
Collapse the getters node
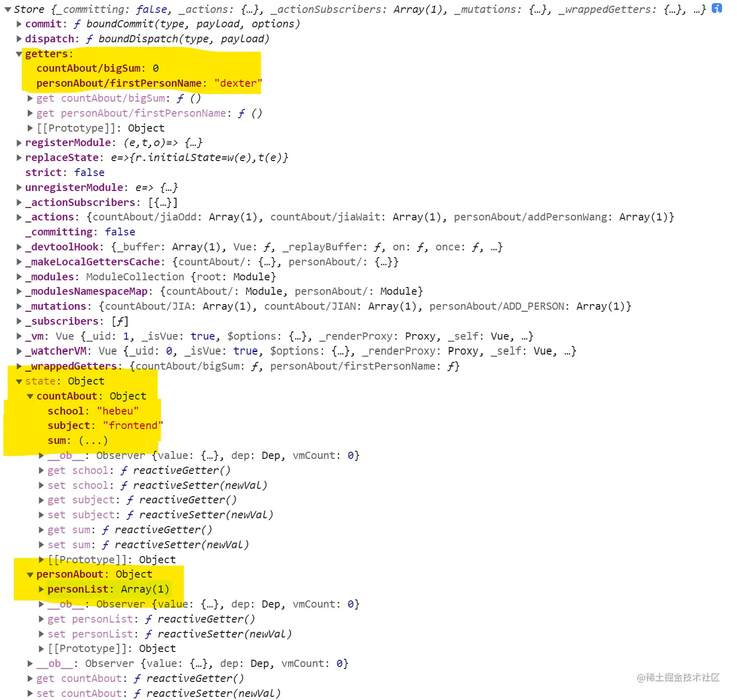tap(19, 54)
